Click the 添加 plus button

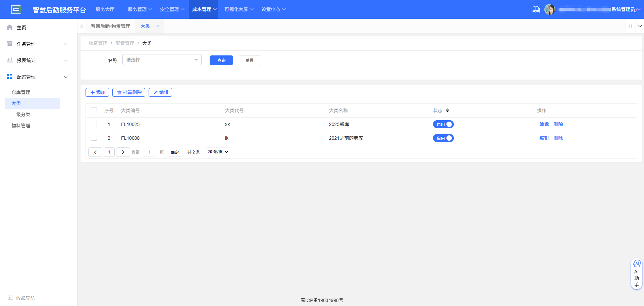pyautogui.click(x=97, y=92)
